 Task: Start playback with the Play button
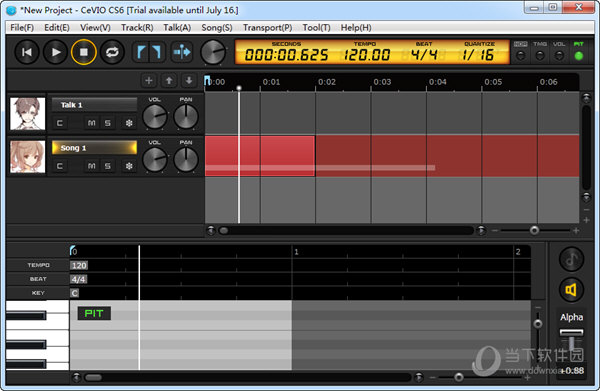(55, 52)
